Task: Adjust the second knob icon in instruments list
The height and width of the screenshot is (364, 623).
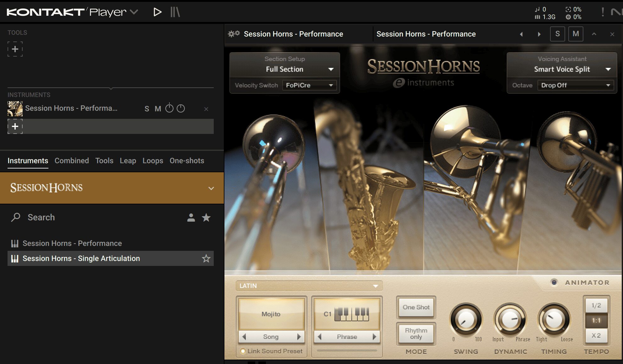Action: click(x=181, y=108)
